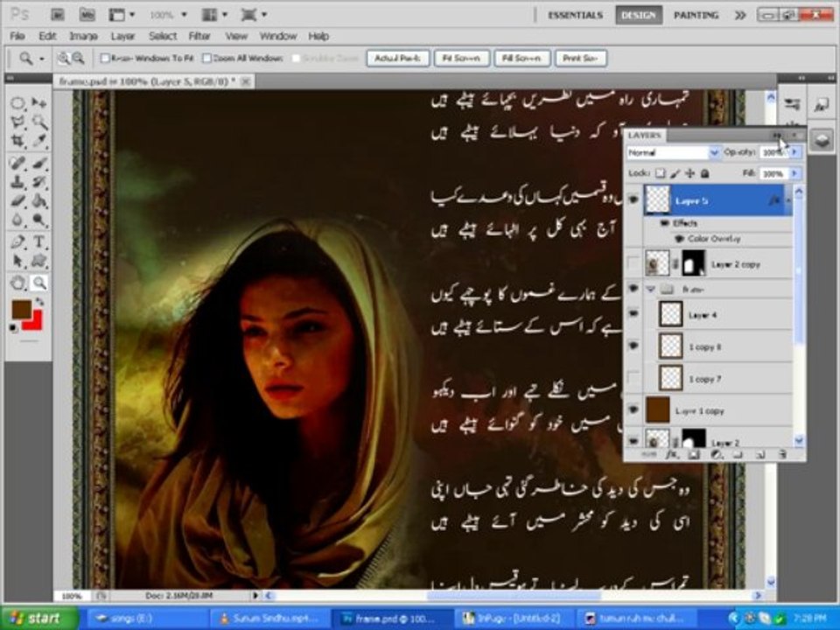Switch to the Essentials workspace
Viewport: 840px width, 630px height.
575,15
